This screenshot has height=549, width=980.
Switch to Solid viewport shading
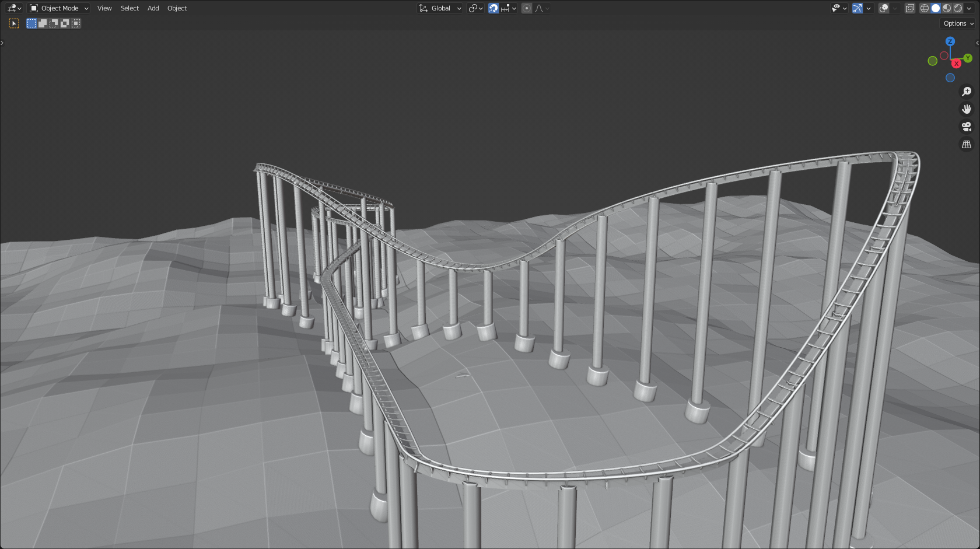click(936, 8)
